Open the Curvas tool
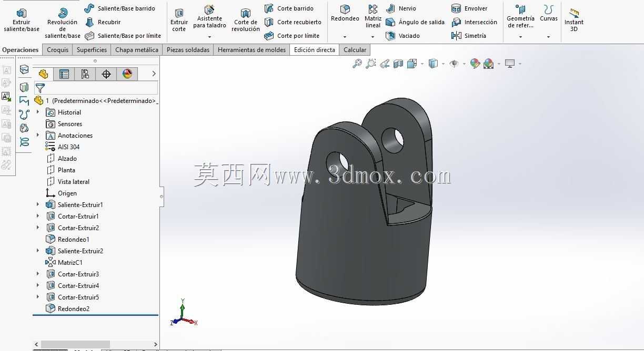The width and height of the screenshot is (644, 351). click(549, 14)
